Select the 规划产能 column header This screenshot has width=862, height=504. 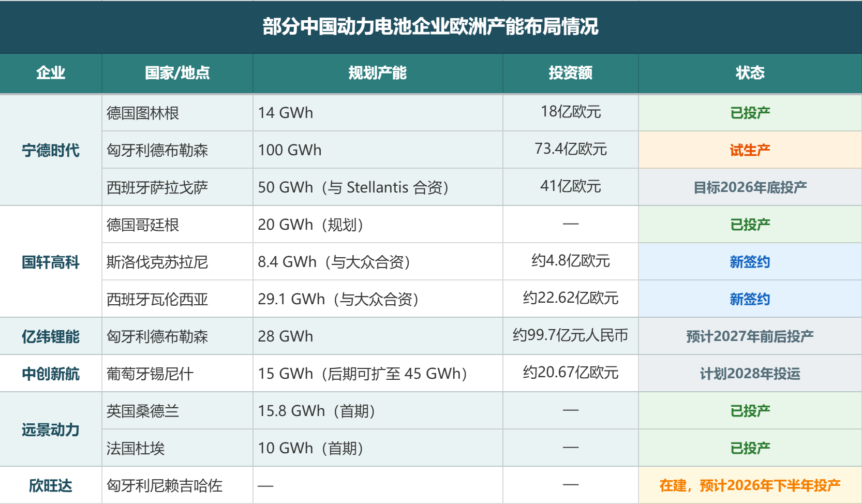pos(378,73)
